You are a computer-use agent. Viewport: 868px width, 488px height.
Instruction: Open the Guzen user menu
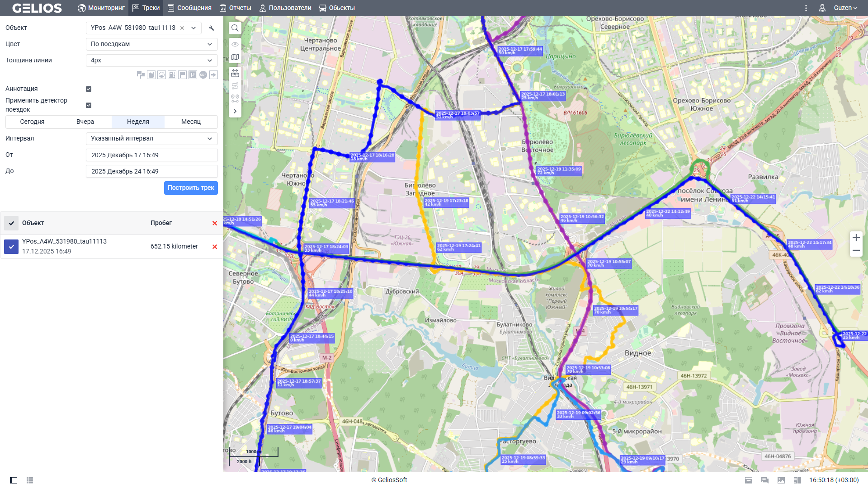pyautogui.click(x=845, y=8)
